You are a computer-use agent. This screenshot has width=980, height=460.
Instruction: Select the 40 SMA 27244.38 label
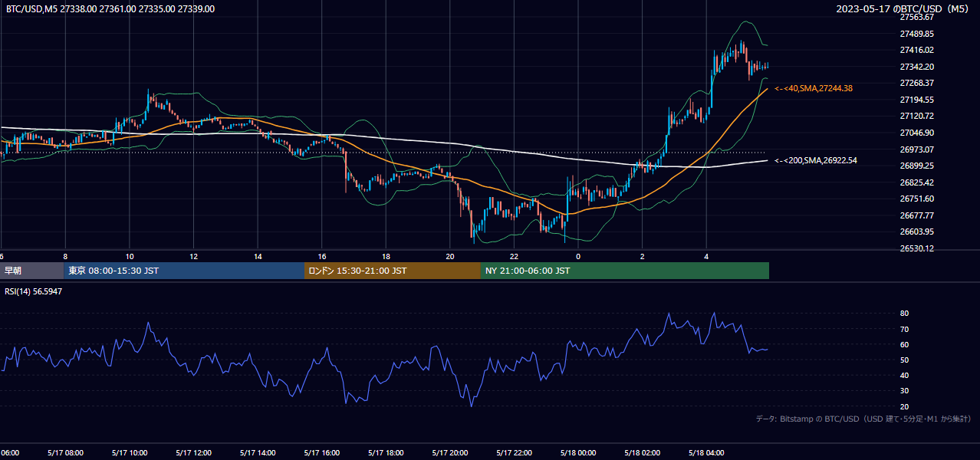[x=814, y=88]
